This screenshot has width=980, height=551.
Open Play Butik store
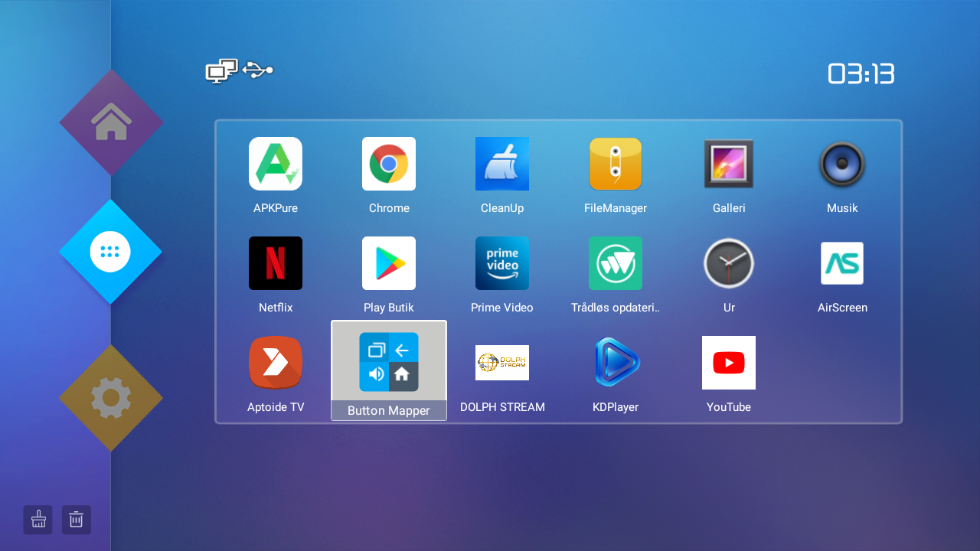point(389,263)
